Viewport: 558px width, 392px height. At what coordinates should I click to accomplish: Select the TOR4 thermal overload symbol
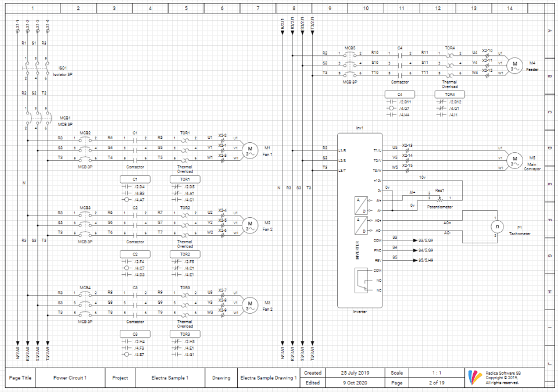[x=449, y=66]
